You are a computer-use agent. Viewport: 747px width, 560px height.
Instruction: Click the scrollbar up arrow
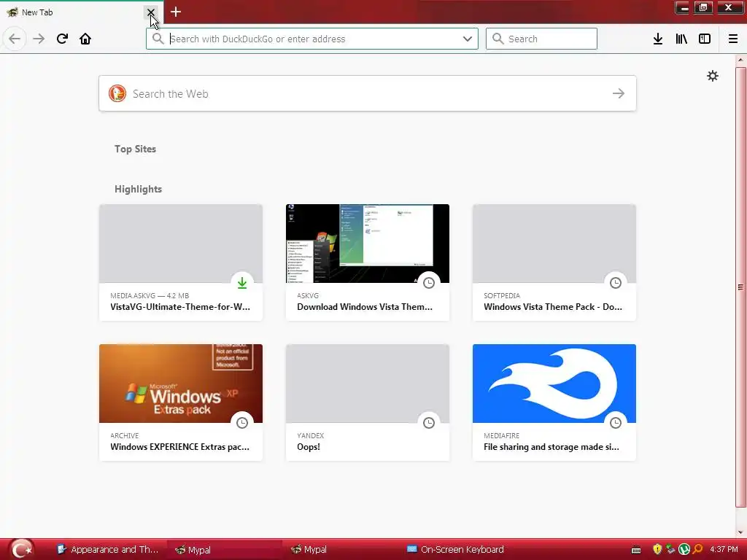pyautogui.click(x=740, y=60)
